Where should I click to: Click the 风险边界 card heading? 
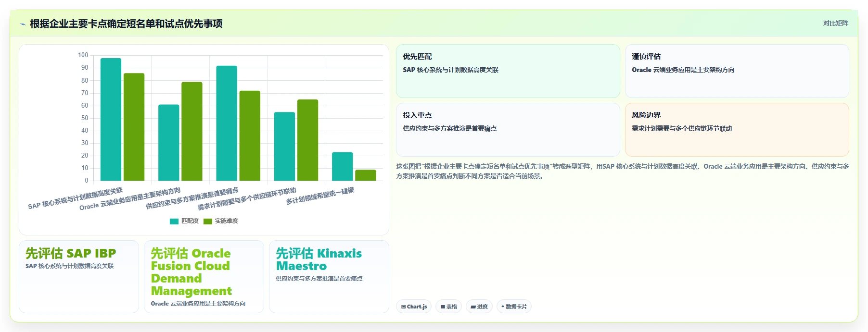coord(646,115)
